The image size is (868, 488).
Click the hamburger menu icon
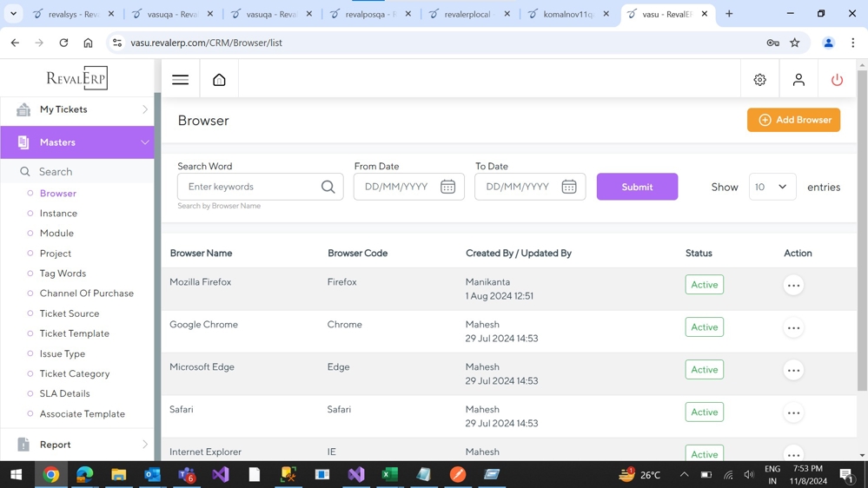(180, 80)
